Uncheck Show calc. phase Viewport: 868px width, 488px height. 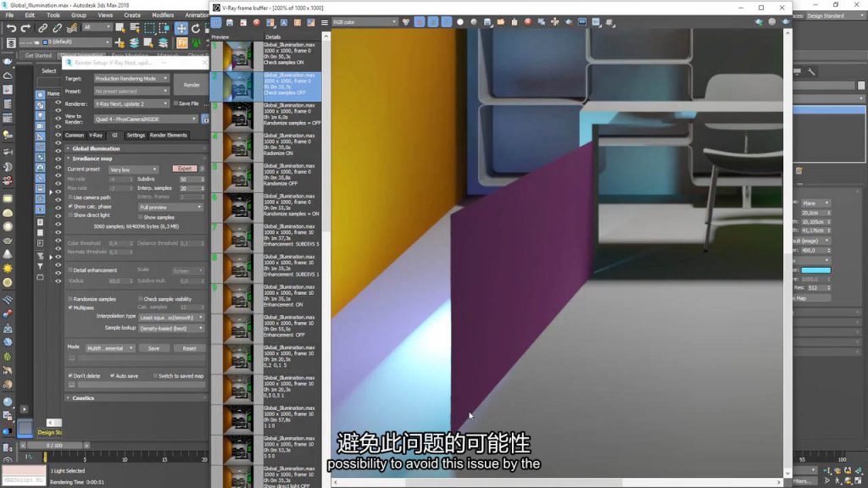coord(70,206)
